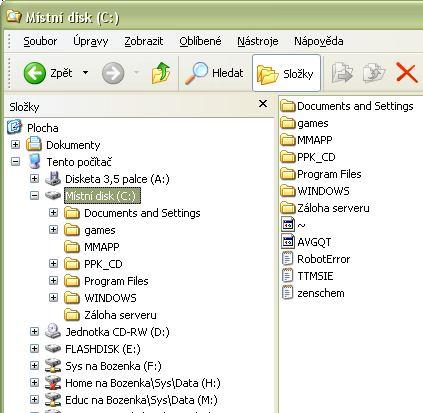Select Documents and Settings folder in file list
The image size is (423, 413).
click(x=347, y=106)
